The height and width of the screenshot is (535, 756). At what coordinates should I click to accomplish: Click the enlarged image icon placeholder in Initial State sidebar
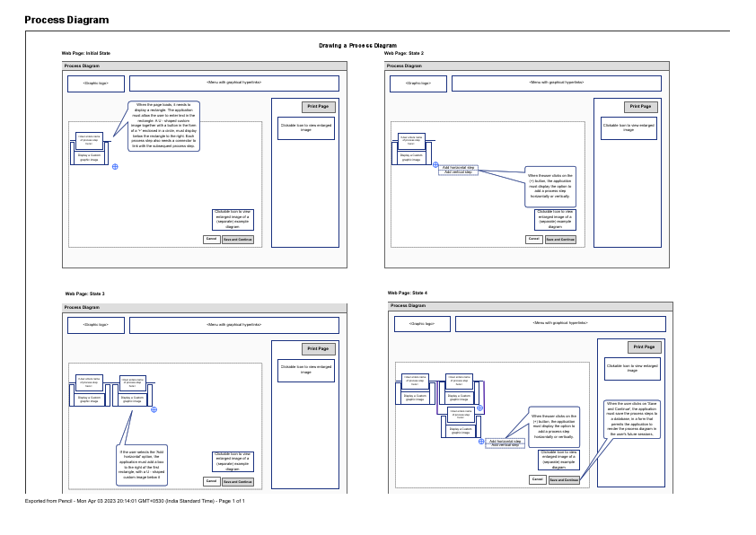[306, 126]
